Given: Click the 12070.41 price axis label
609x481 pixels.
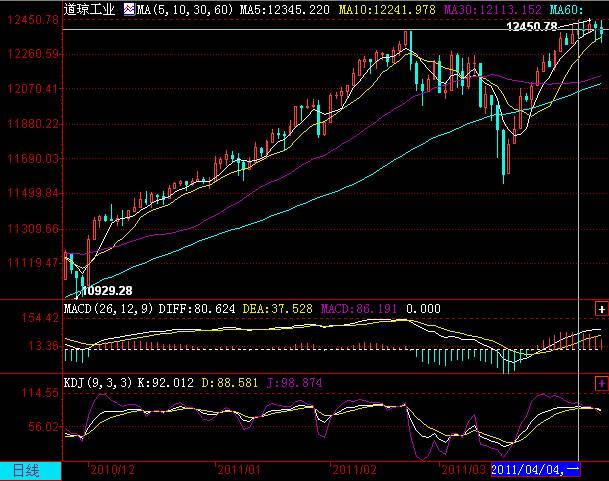Looking at the screenshot, I should tap(33, 89).
